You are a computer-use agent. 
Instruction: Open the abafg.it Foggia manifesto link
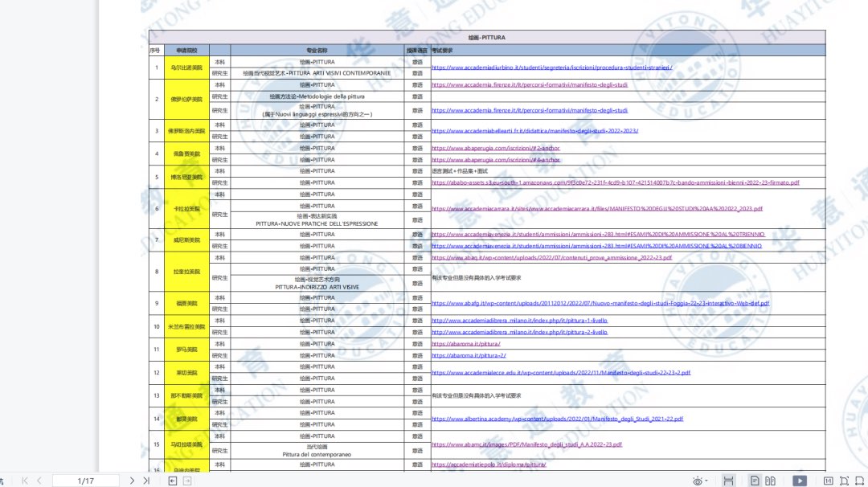(600, 303)
